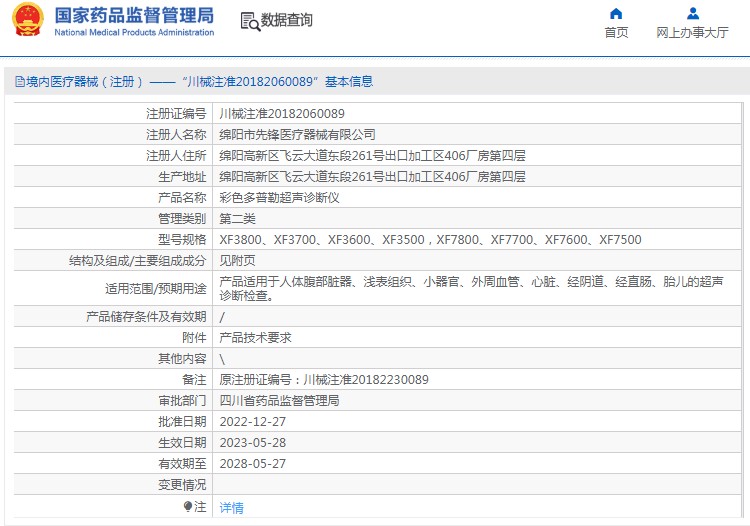750x526 pixels.
Task: Click the 注册人住所 address value
Action: (x=372, y=156)
